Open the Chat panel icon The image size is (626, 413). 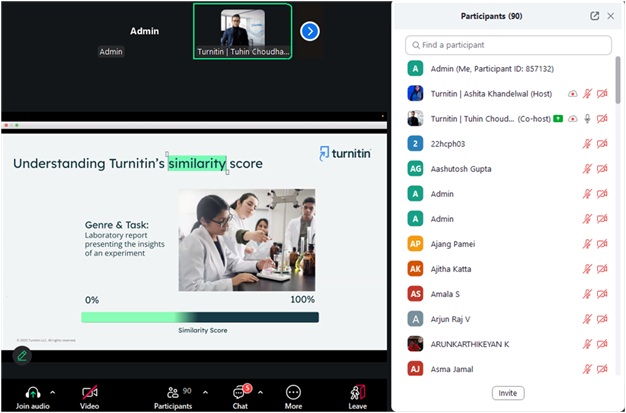click(x=240, y=393)
